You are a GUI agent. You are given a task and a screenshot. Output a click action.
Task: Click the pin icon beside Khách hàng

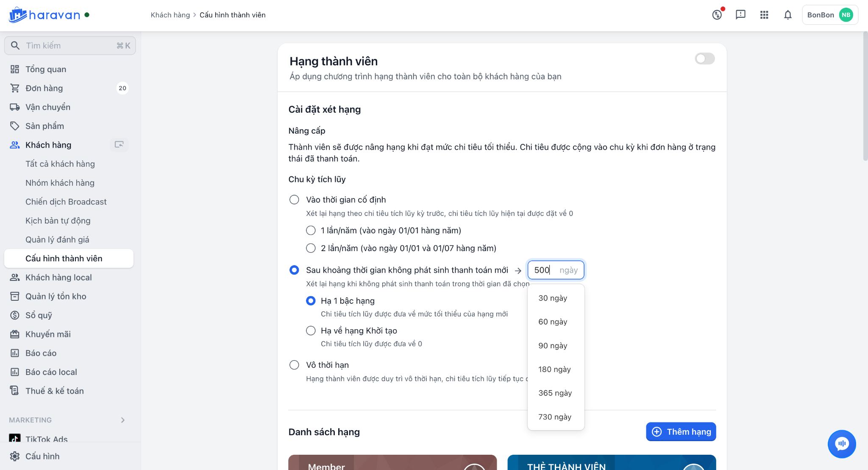pos(119,145)
